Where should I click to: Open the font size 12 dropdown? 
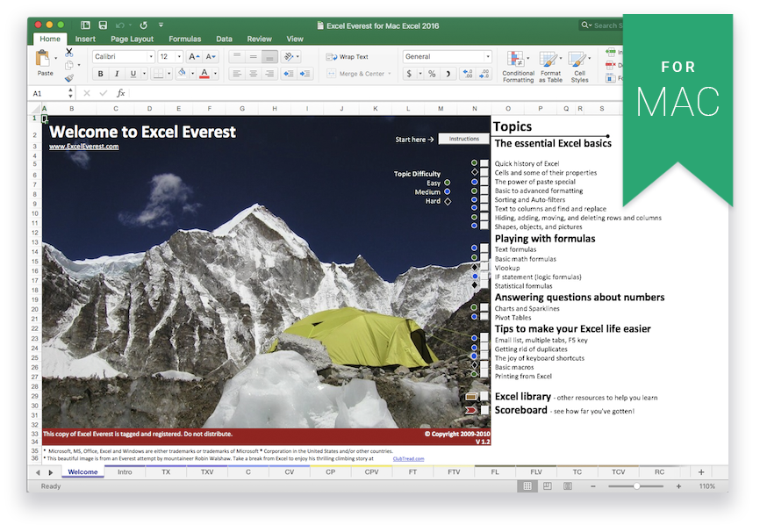click(179, 57)
